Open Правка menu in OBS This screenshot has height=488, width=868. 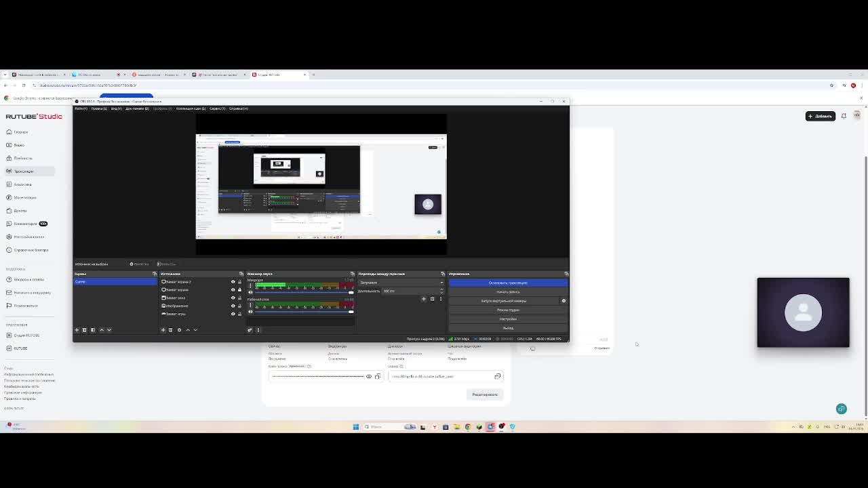(x=99, y=108)
